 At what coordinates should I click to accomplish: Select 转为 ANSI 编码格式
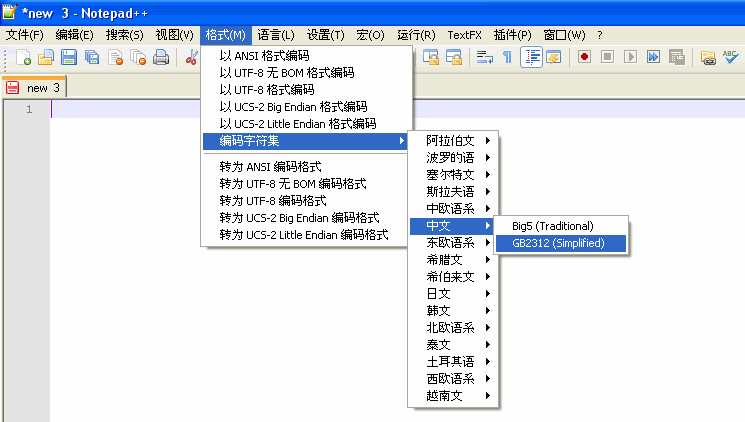pyautogui.click(x=305, y=167)
